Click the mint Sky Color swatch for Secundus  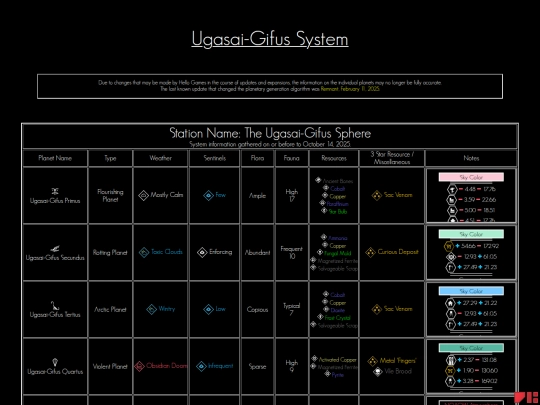(471, 234)
